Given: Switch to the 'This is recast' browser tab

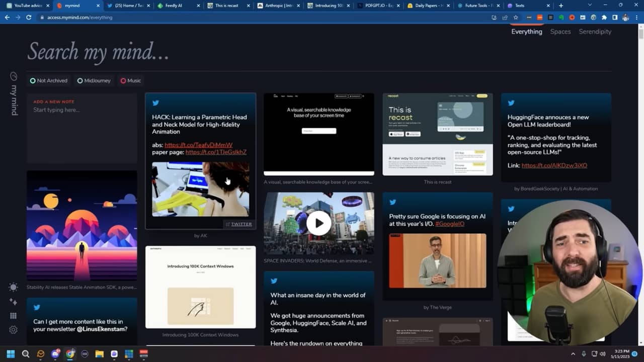Looking at the screenshot, I should tap(229, 6).
